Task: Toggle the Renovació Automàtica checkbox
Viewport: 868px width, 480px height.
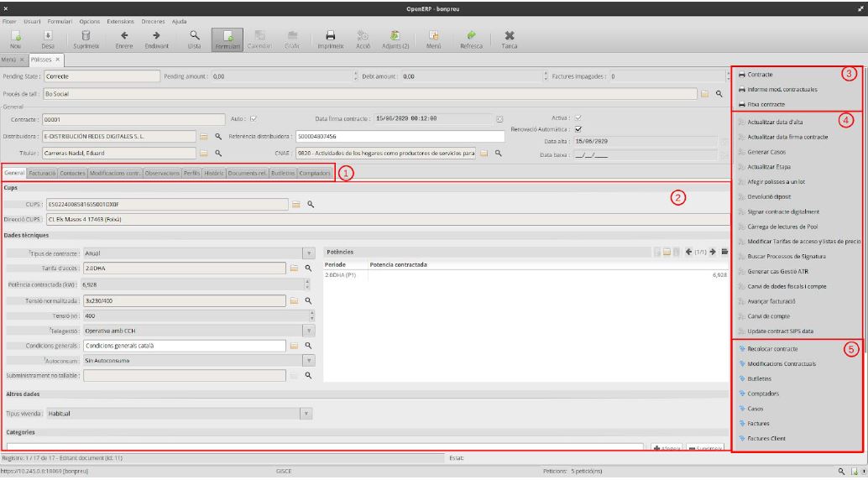Action: pyautogui.click(x=578, y=129)
